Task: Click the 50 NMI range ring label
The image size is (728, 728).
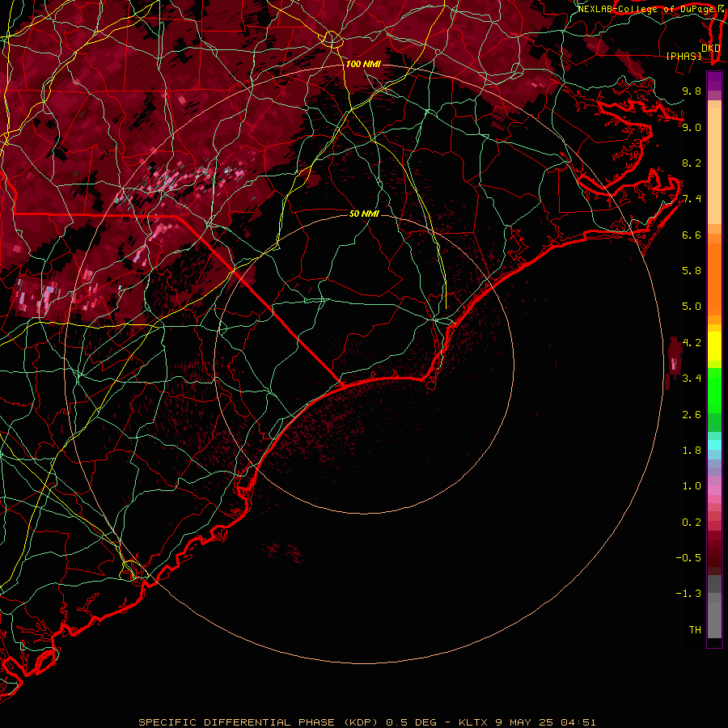Action: (x=364, y=214)
